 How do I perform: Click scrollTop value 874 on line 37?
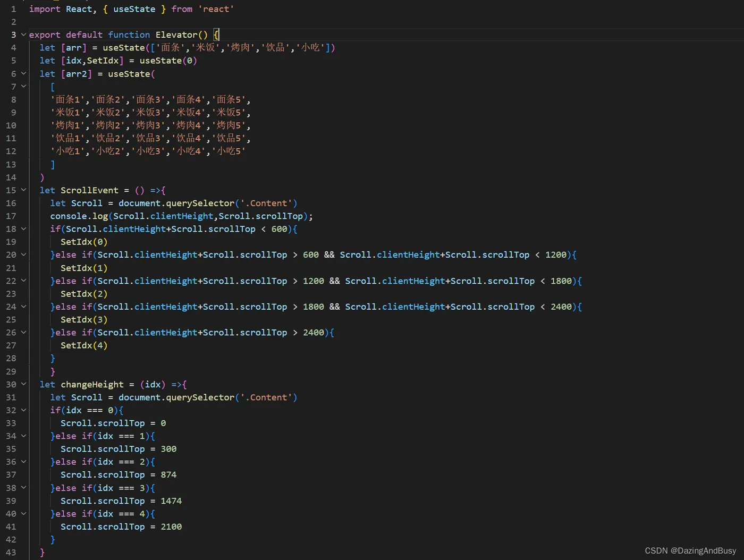point(168,474)
